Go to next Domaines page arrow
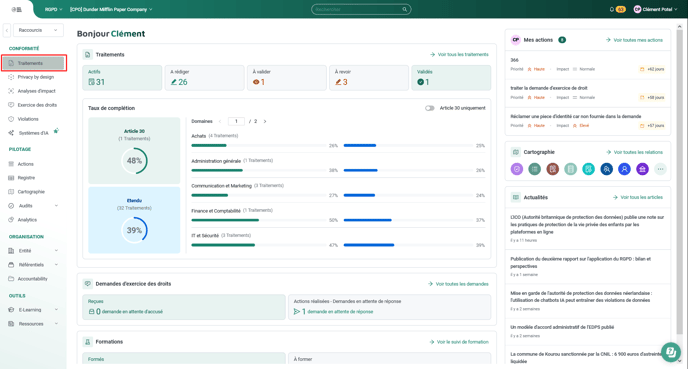Viewport: 688px width, 369px height. coord(265,122)
